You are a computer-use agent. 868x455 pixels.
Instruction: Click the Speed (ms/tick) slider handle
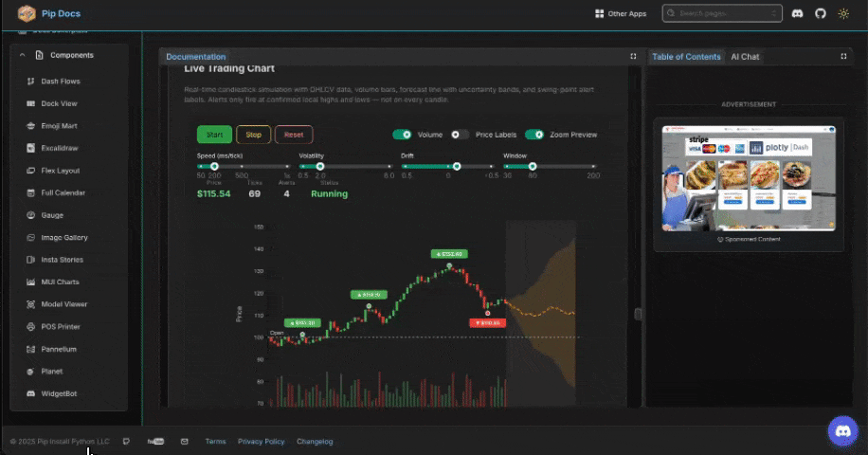click(x=214, y=166)
